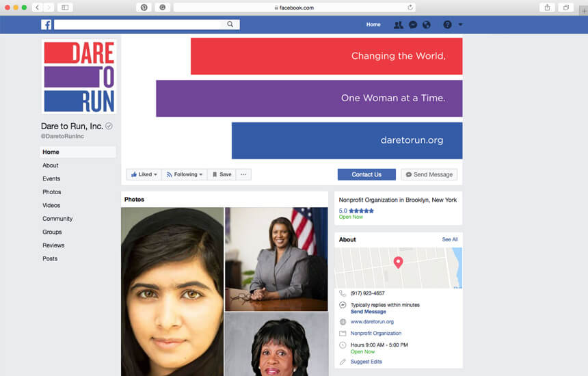Click the search magnifier icon
This screenshot has width=588, height=376.
point(230,25)
